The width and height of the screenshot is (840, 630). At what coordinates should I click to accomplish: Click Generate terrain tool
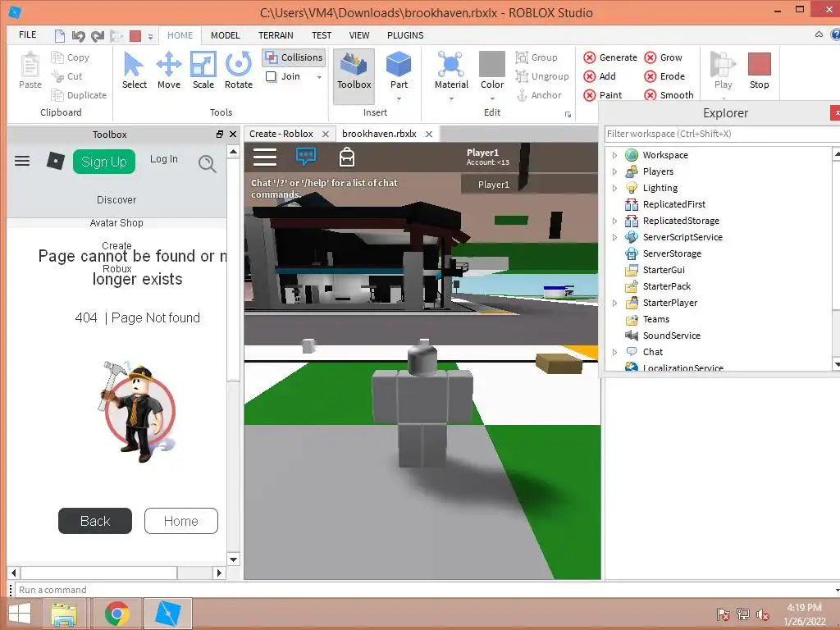(x=610, y=57)
